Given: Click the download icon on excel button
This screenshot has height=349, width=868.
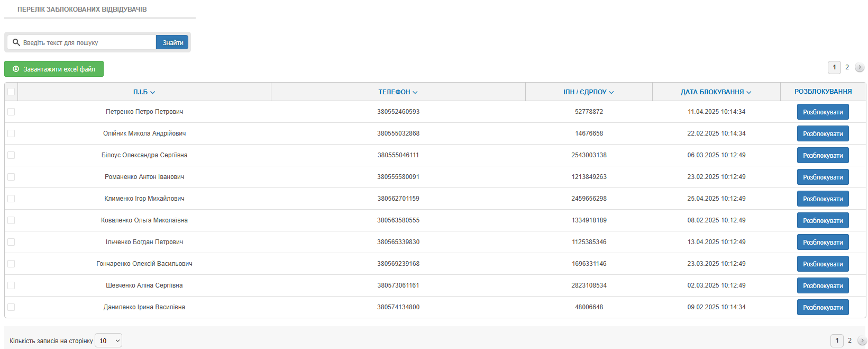Looking at the screenshot, I should 16,69.
